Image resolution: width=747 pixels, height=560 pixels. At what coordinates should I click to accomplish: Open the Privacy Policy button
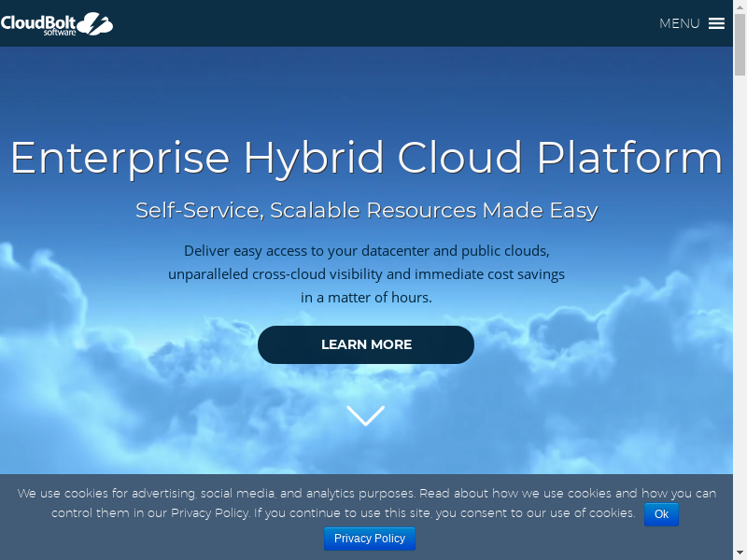tap(370, 539)
